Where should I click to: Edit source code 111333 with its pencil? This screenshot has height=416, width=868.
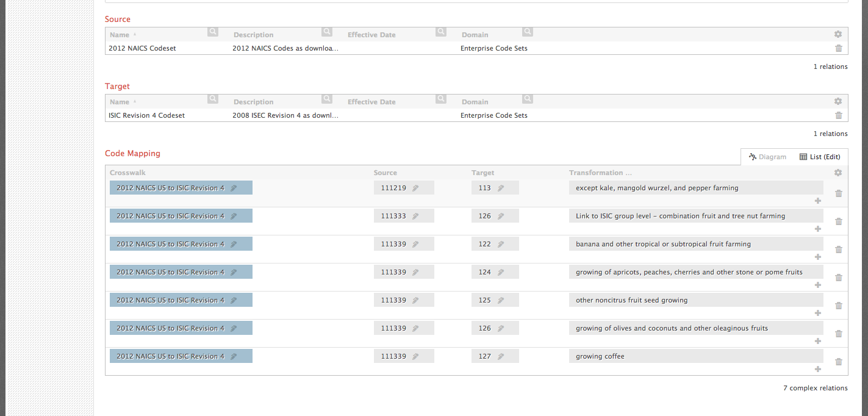415,216
